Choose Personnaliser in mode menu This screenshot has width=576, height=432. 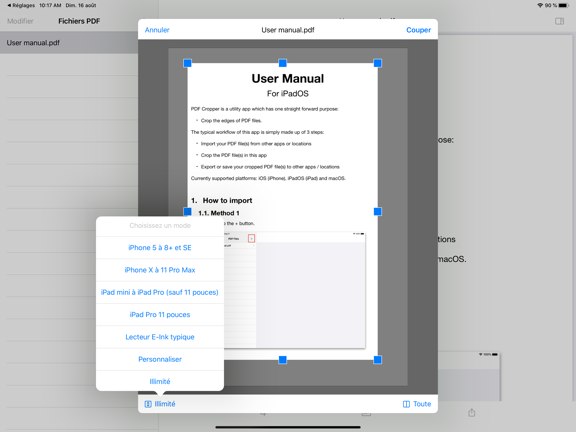[160, 359]
